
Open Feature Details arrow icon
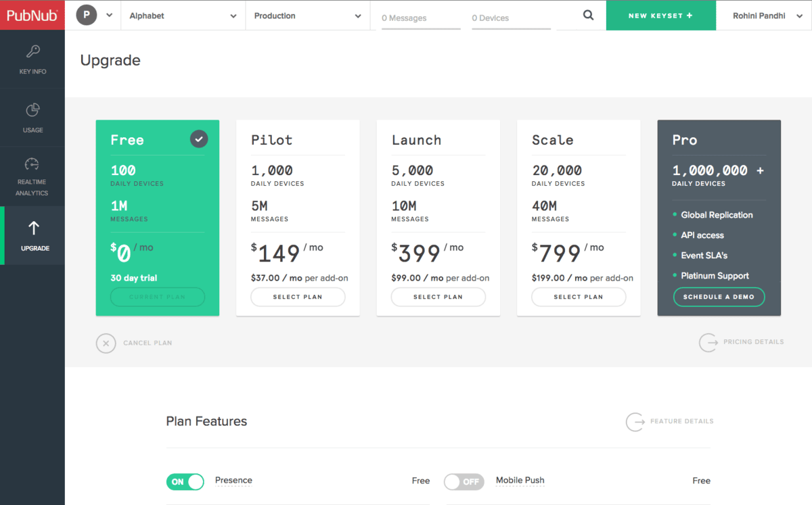(x=635, y=422)
